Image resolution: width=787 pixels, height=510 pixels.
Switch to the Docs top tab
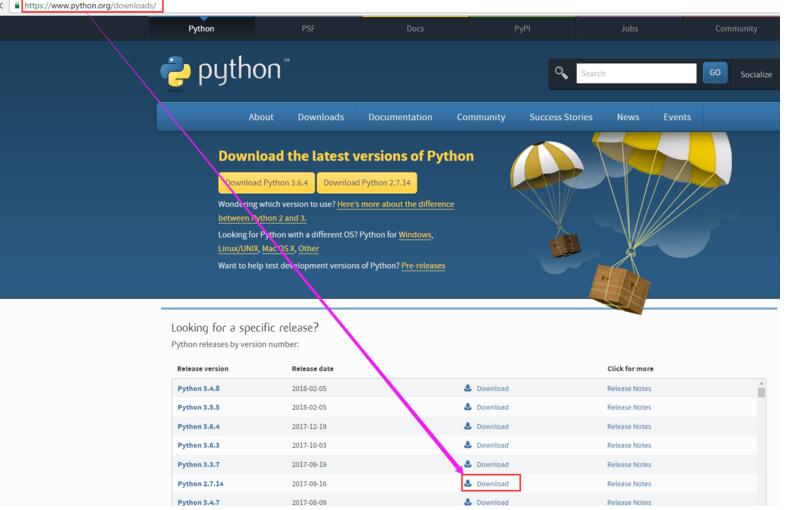(x=415, y=28)
